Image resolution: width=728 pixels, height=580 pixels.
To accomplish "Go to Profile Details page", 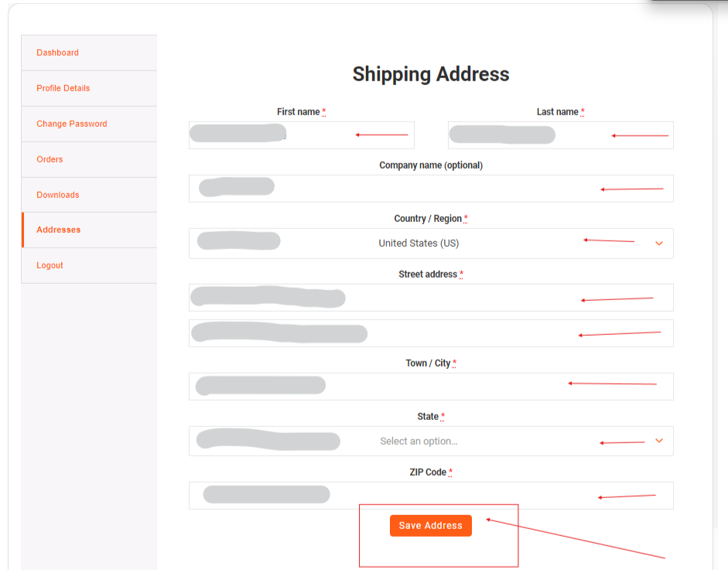I will coord(63,88).
